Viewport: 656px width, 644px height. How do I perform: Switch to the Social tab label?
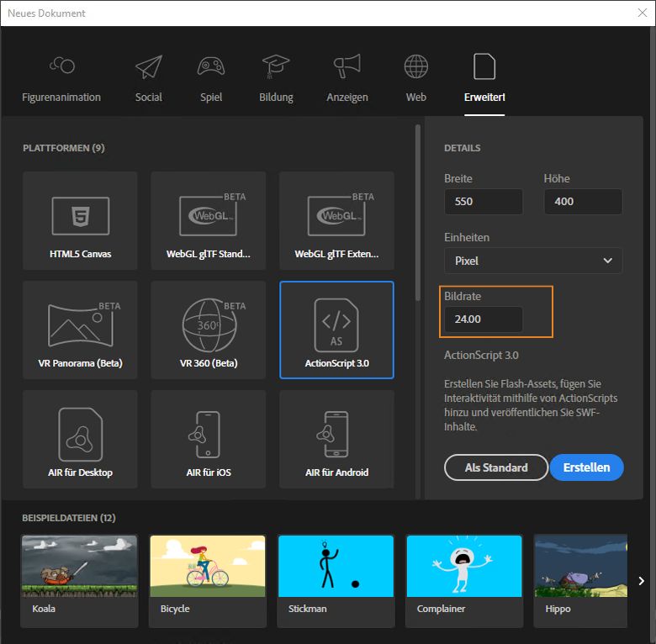149,97
